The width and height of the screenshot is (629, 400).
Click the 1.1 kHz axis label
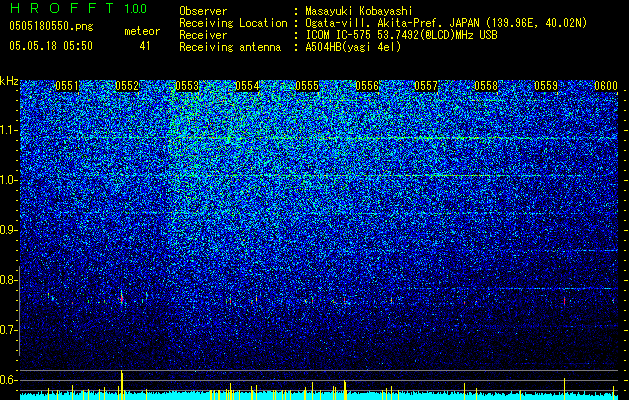(9, 130)
